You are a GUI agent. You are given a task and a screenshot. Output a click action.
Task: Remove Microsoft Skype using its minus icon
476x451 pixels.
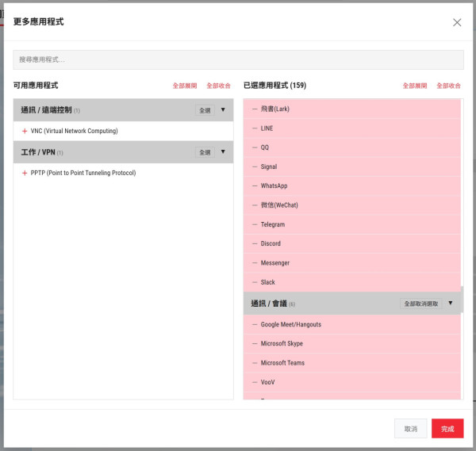(x=255, y=344)
